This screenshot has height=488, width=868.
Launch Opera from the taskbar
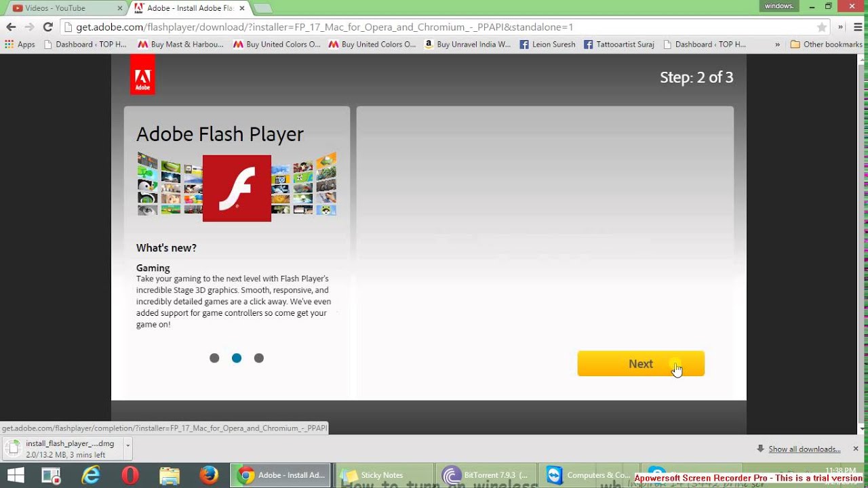(x=130, y=475)
